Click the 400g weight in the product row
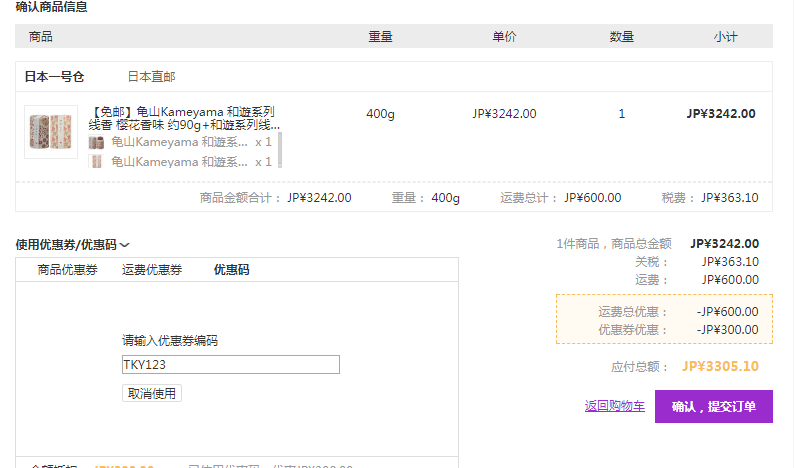Screen dimensions: 794x468 (380, 114)
